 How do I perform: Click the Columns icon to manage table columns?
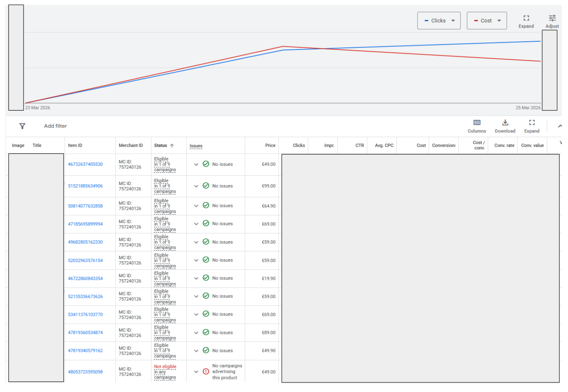476,123
